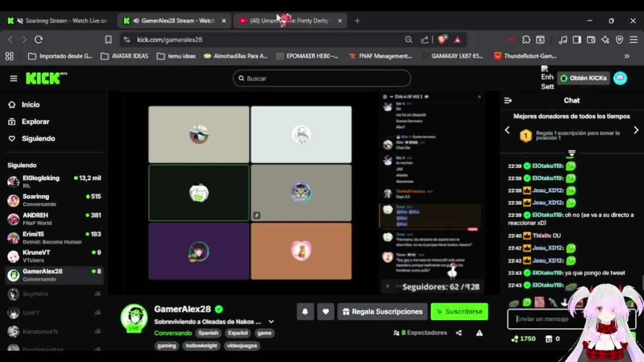The image size is (644, 362).
Task: Click the gaming tag
Action: tap(167, 345)
